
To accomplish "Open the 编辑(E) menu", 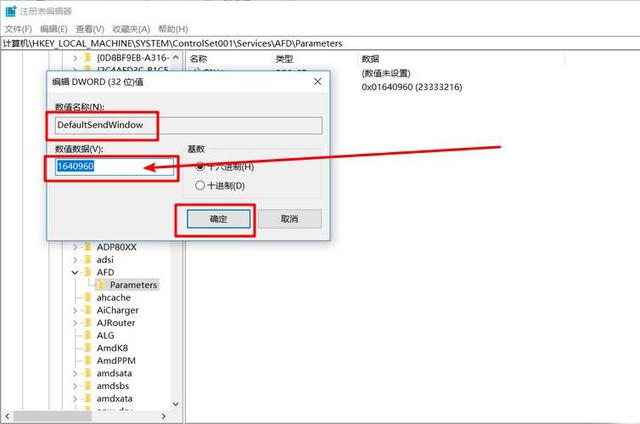I will tap(54, 29).
